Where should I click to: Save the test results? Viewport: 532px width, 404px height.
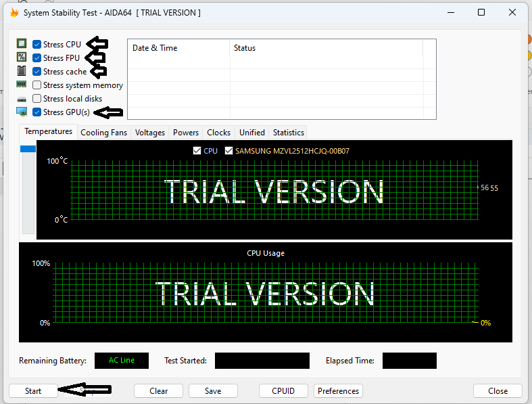tap(213, 390)
